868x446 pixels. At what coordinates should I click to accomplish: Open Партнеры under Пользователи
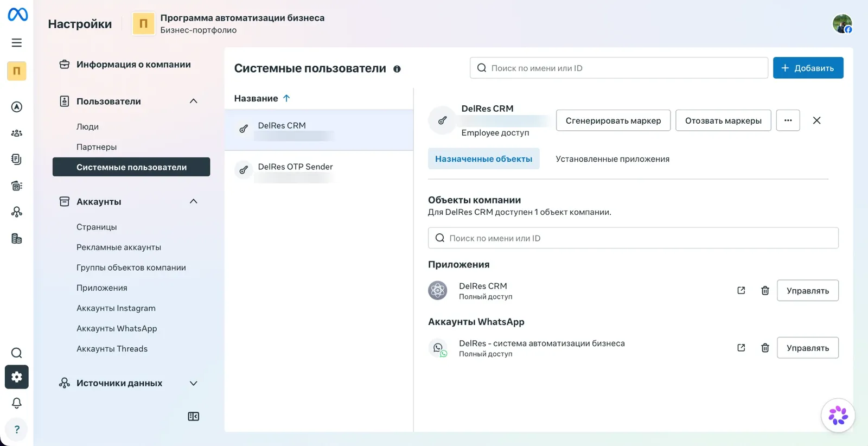click(97, 147)
